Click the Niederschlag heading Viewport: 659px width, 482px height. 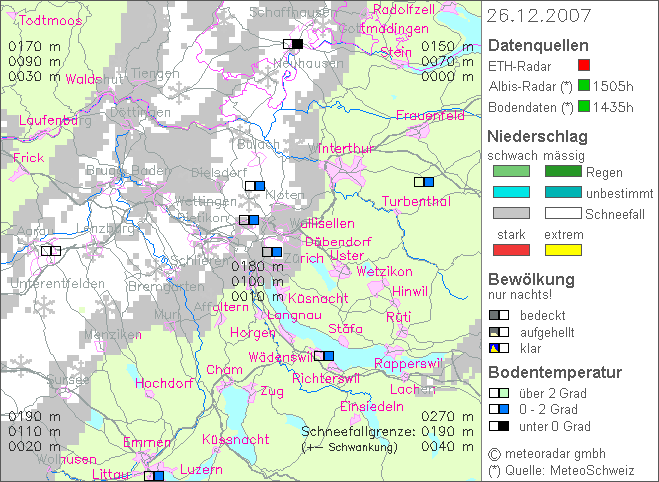click(x=537, y=136)
